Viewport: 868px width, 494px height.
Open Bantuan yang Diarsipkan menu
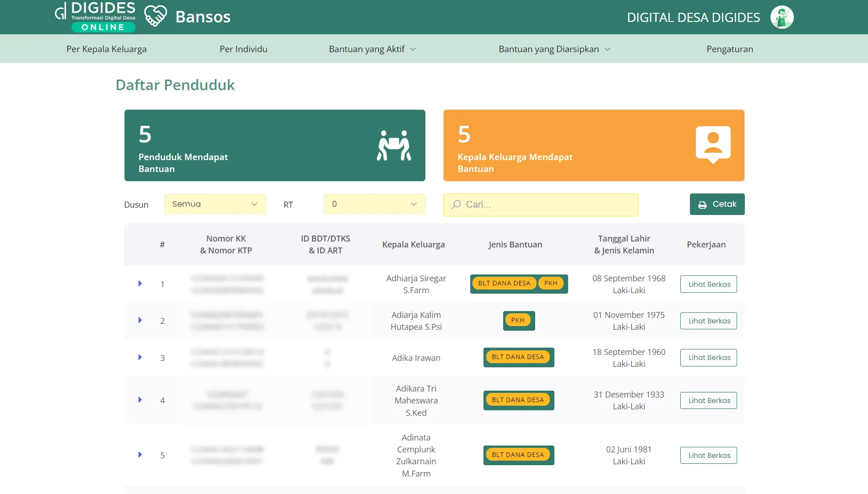coord(554,49)
